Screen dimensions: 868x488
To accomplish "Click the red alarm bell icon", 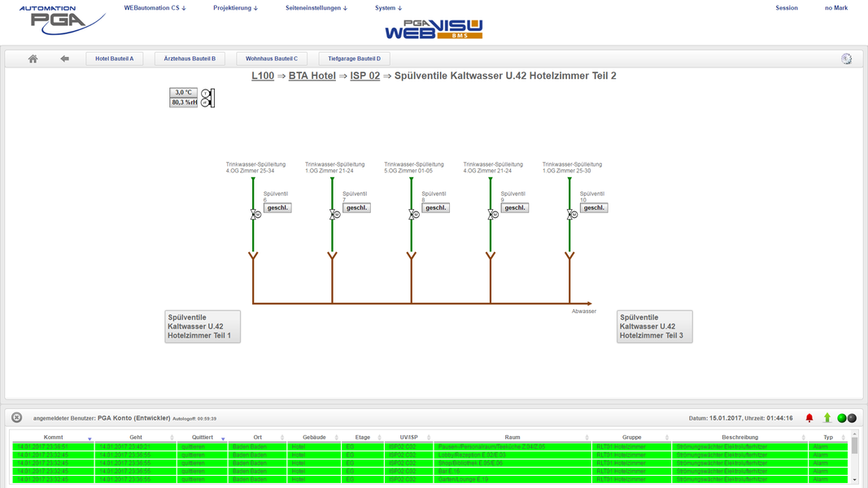I will click(x=809, y=418).
